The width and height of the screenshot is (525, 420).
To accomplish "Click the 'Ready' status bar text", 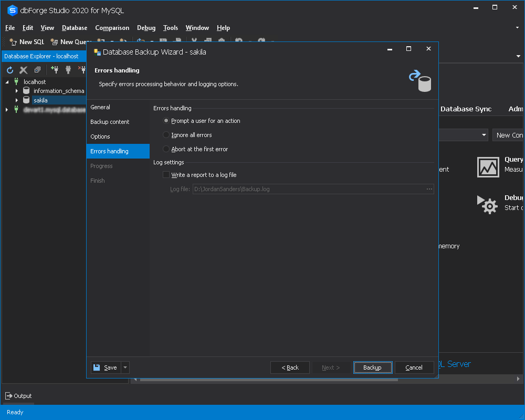I will tap(15, 412).
